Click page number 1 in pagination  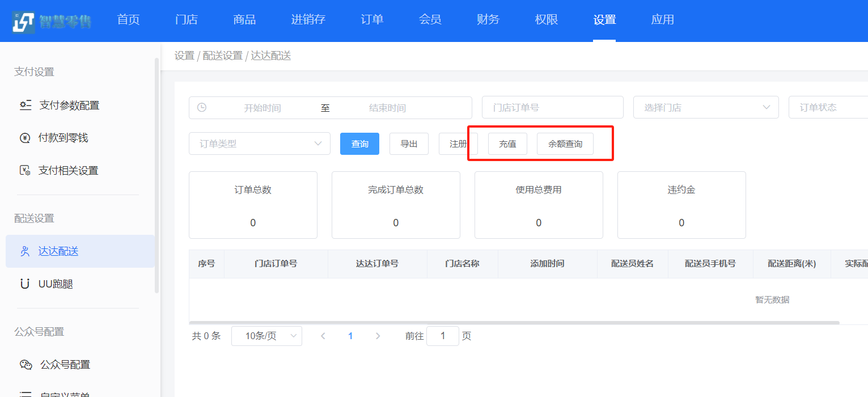click(x=350, y=336)
